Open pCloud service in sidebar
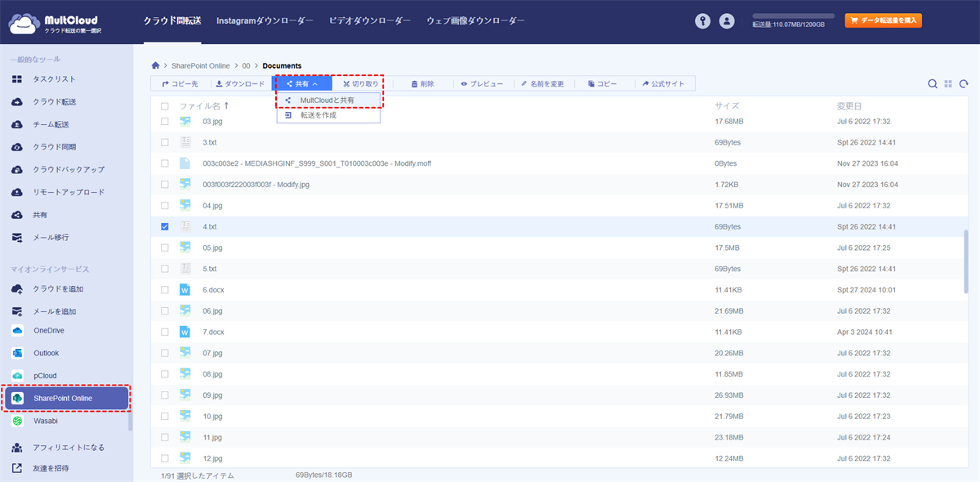 coord(45,376)
